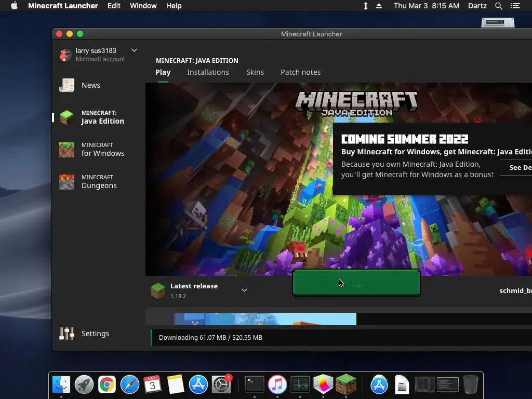The image size is (532, 399).
Task: Open Launchpad rocket icon in dock
Action: click(84, 384)
